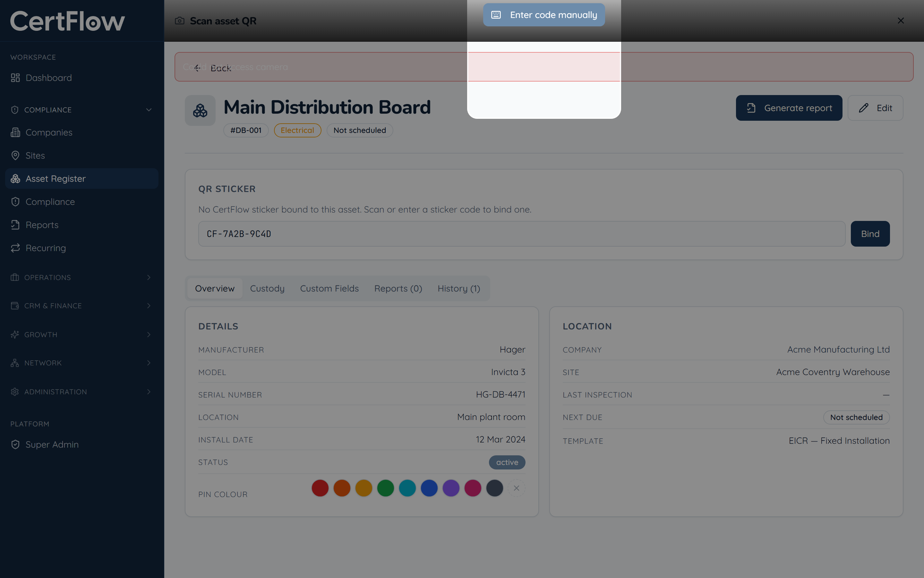Open Super Admin in the sidebar

click(x=82, y=445)
